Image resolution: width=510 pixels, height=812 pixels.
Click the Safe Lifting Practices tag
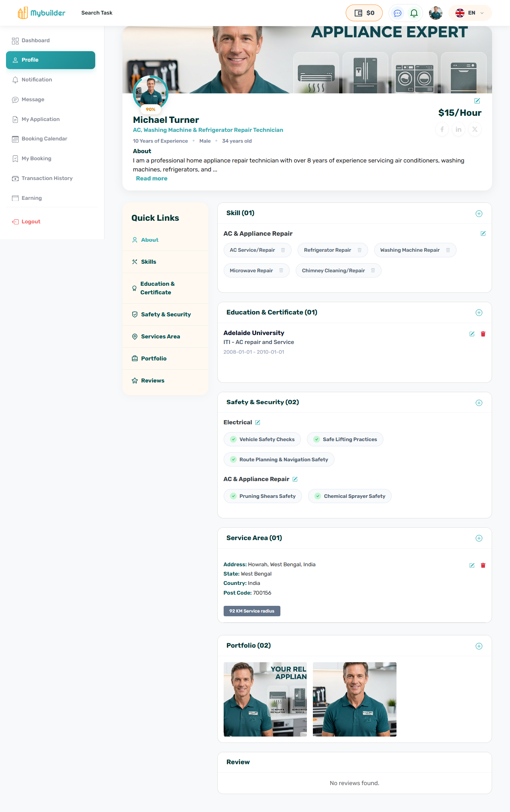(x=345, y=439)
